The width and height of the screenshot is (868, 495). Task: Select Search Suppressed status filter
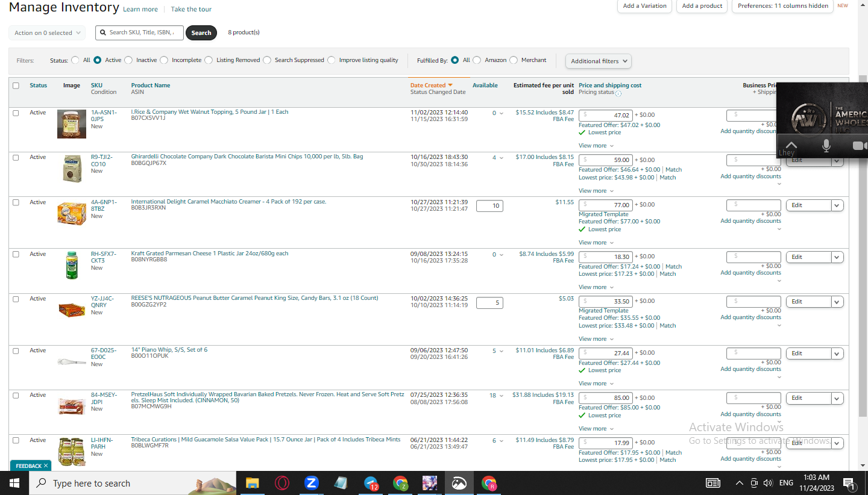[x=267, y=60]
